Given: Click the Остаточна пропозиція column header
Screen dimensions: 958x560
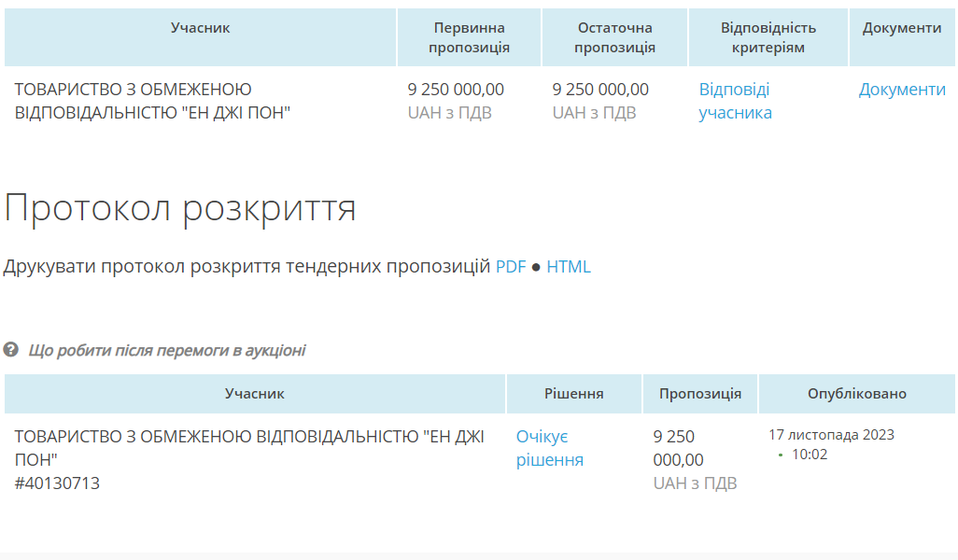Looking at the screenshot, I should click(x=614, y=37).
